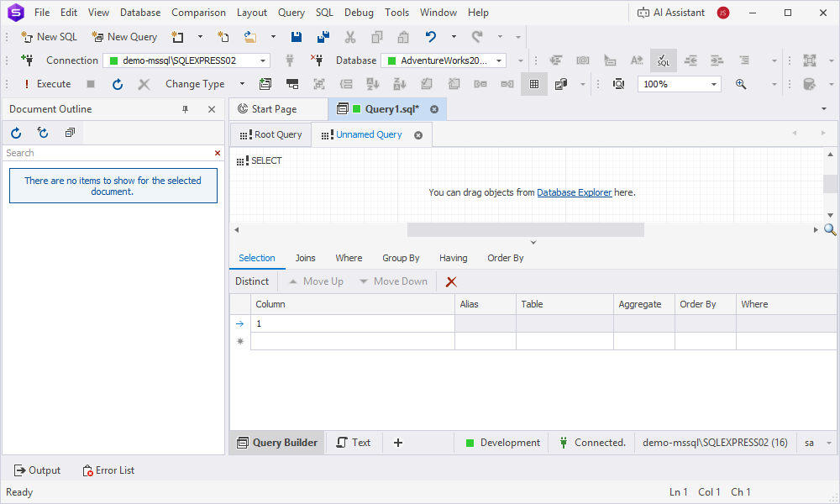Toggle the SQL check toolbar button
Image resolution: width=840 pixels, height=504 pixels.
tap(663, 60)
